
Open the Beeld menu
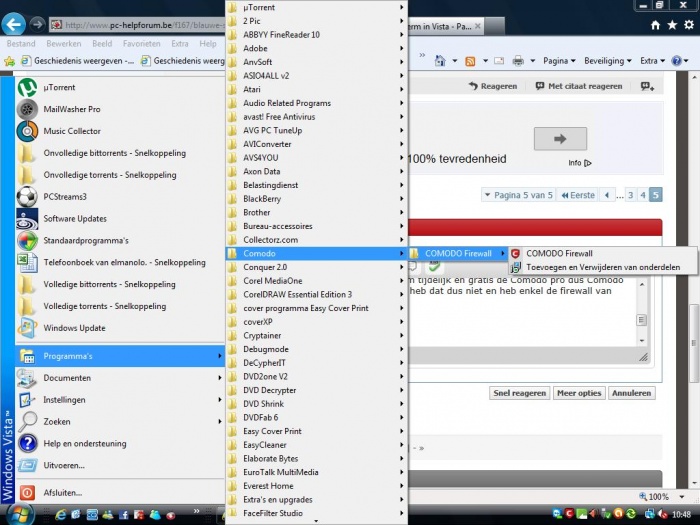pyautogui.click(x=102, y=44)
